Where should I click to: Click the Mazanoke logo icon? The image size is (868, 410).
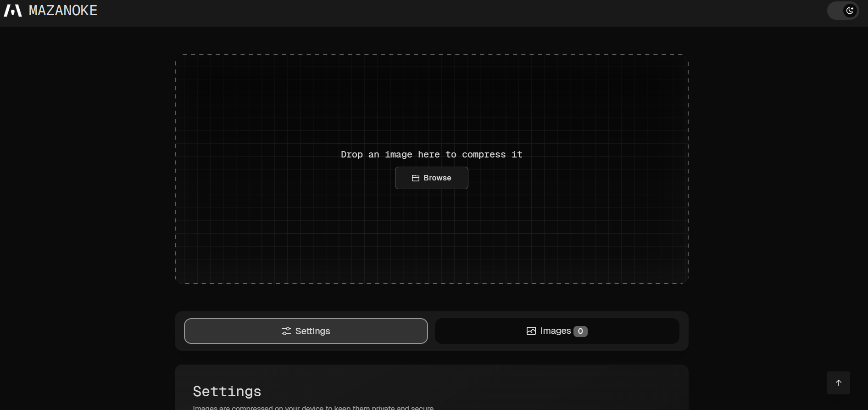point(13,11)
